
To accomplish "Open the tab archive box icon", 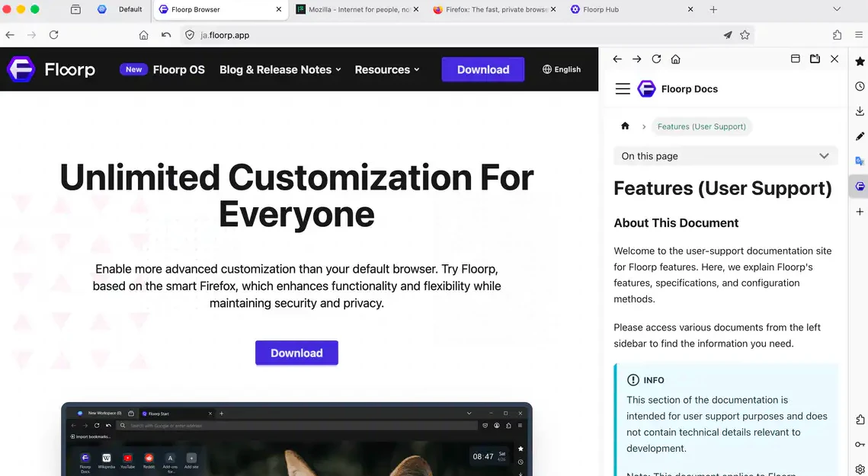I will pos(76,9).
